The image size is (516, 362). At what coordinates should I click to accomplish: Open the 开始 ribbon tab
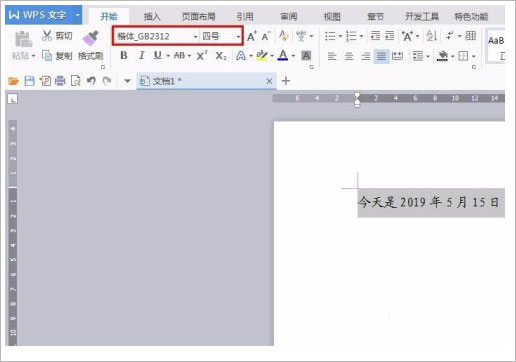[x=109, y=16]
